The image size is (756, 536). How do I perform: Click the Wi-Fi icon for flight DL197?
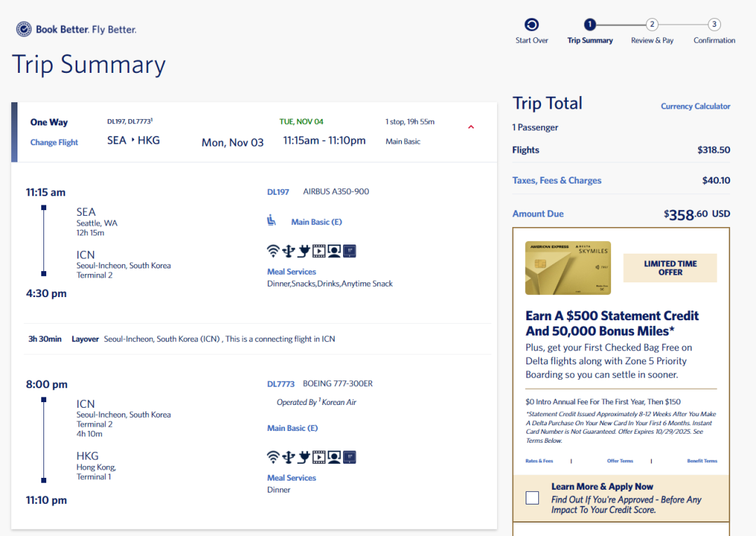[273, 251]
